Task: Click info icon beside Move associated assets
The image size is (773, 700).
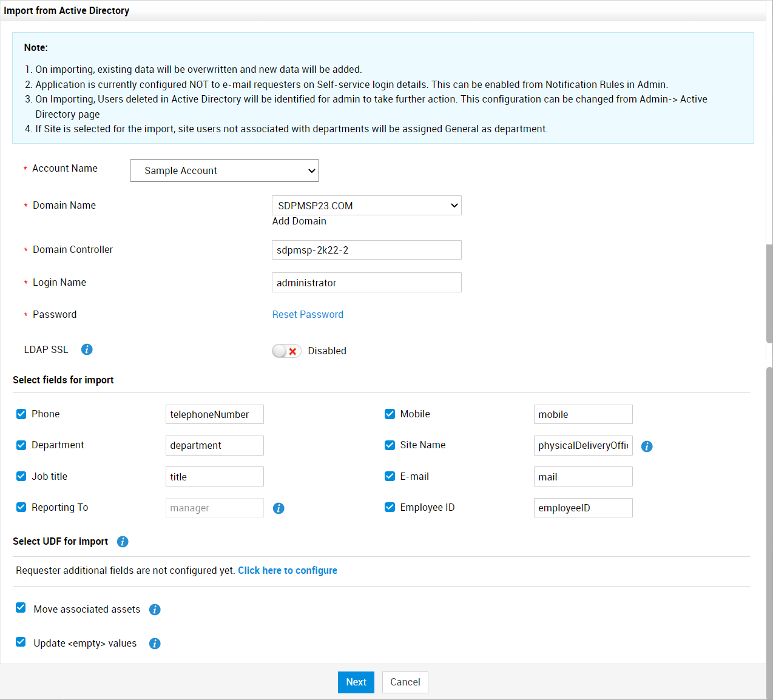Action: [155, 610]
